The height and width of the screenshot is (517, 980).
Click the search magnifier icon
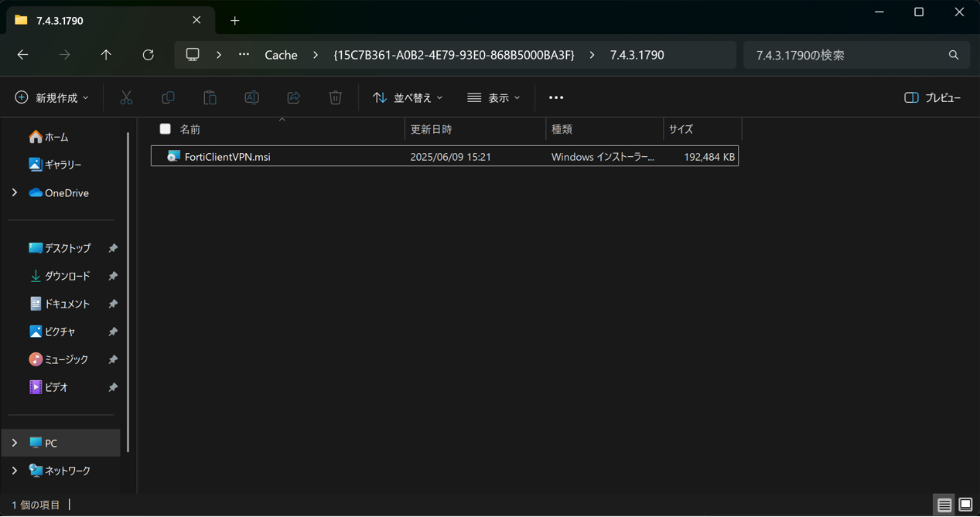click(954, 55)
